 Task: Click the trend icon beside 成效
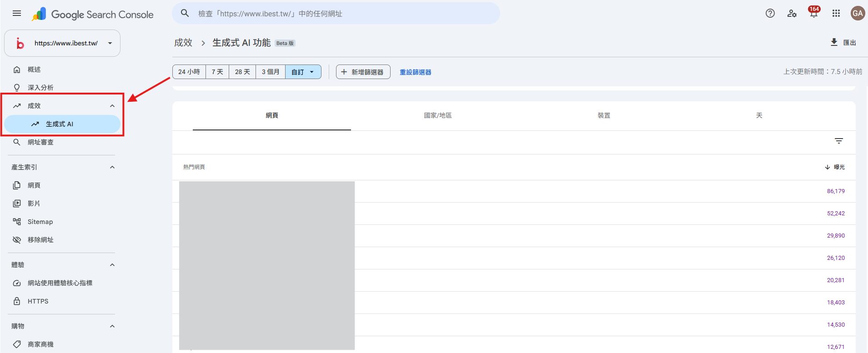click(17, 106)
